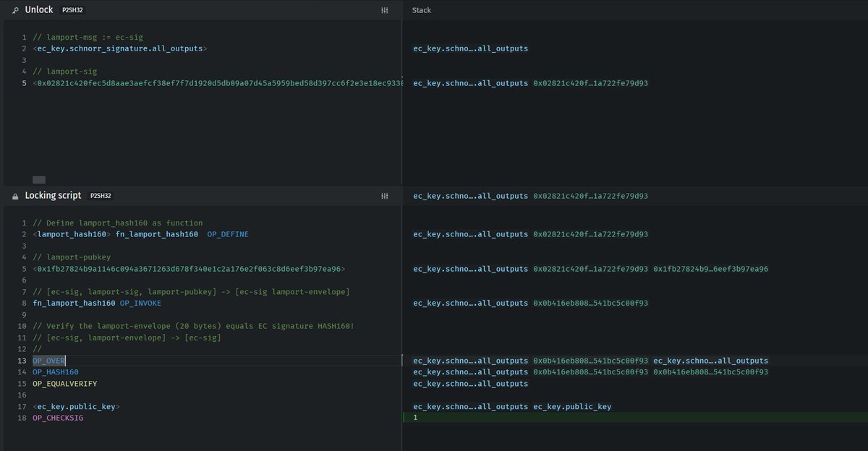Click comment 'Verify the lamport-envelope (20 bytes)'
The image size is (868, 451).
(x=193, y=326)
